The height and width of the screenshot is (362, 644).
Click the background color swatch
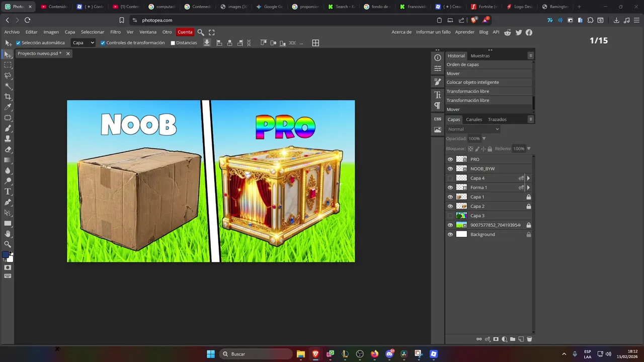[10, 258]
